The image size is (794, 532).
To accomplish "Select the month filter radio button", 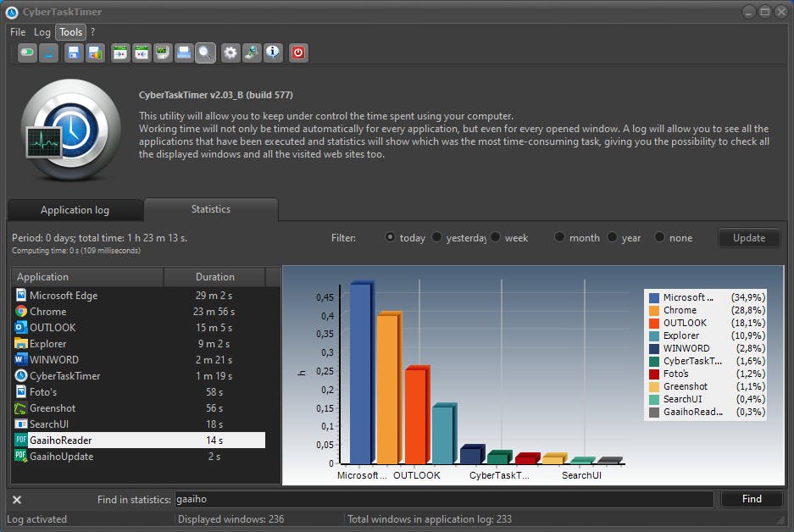I will [x=559, y=237].
